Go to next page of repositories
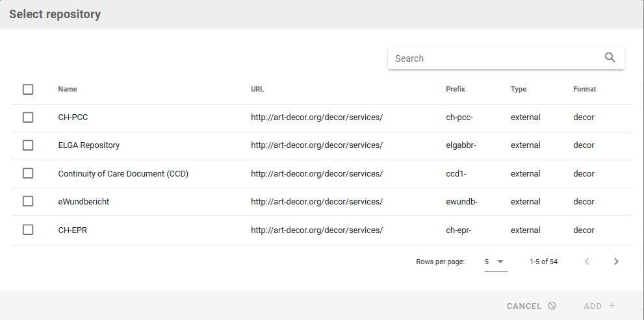The image size is (644, 320). point(616,262)
